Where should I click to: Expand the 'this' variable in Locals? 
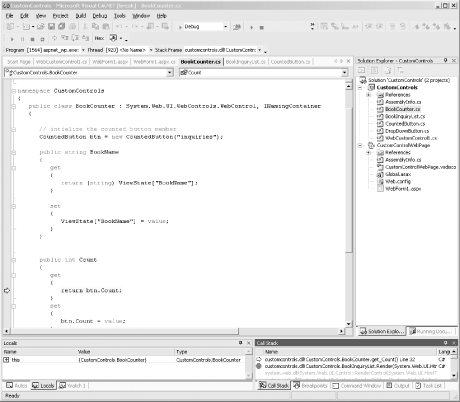tap(6, 360)
